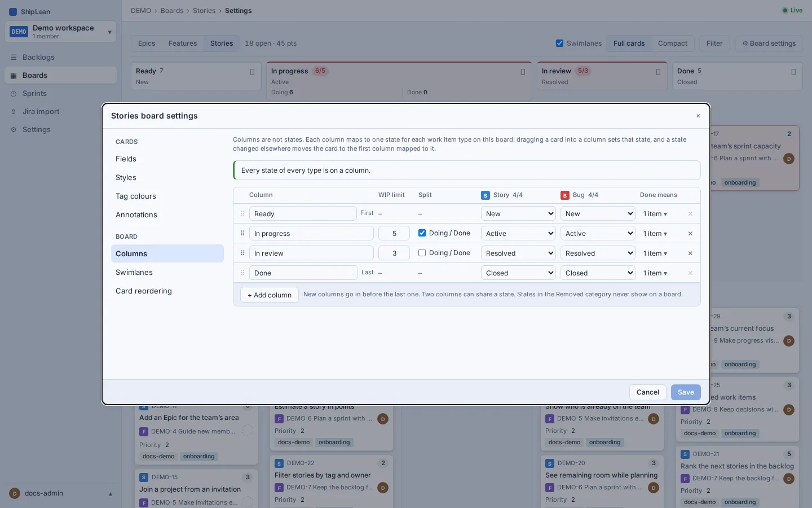
Task: Collapse the In review board column via its icon
Action: (x=658, y=72)
